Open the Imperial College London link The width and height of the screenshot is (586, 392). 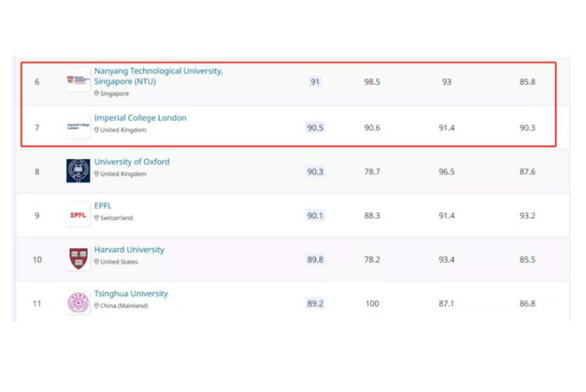pyautogui.click(x=140, y=118)
